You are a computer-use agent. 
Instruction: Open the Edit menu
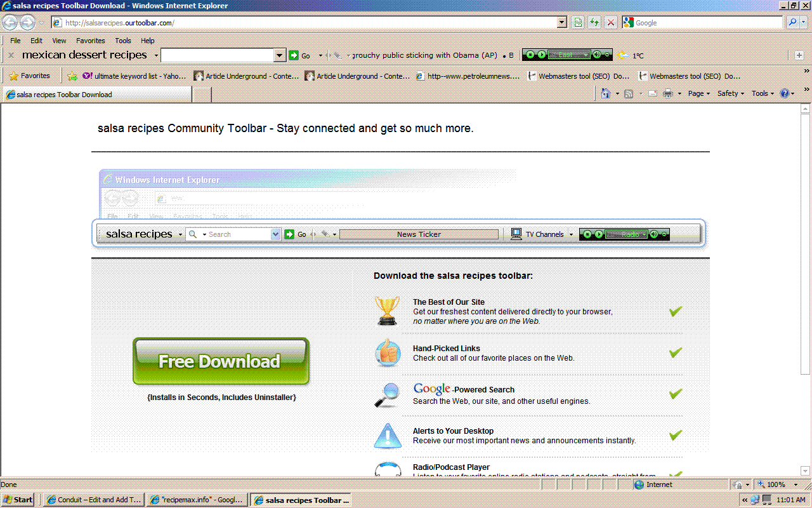point(36,41)
